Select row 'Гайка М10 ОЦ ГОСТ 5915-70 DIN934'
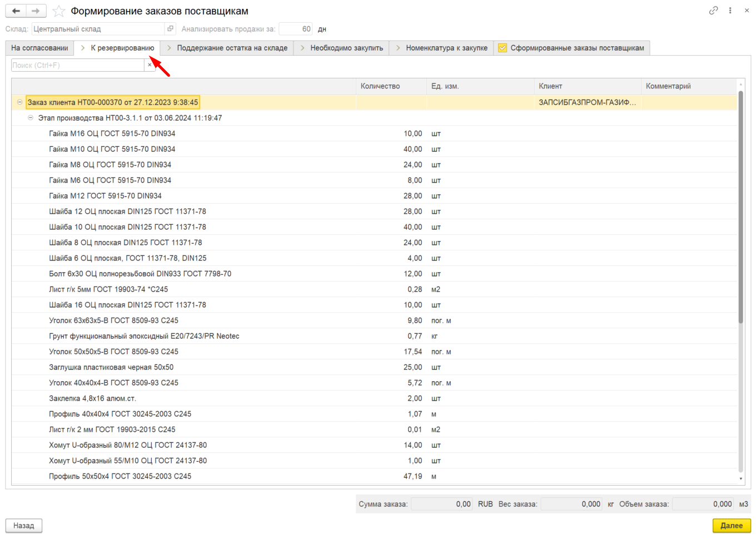Screen dimensions: 756x538 375,149
